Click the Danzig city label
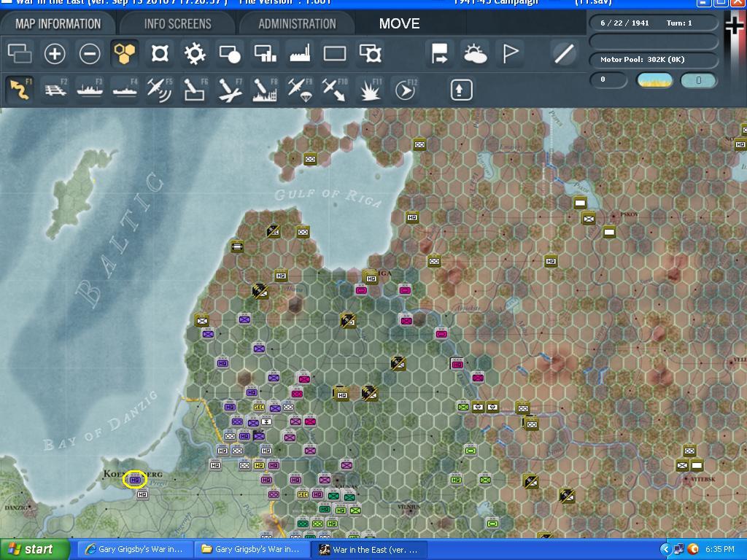This screenshot has height=560, width=747. tap(16, 507)
